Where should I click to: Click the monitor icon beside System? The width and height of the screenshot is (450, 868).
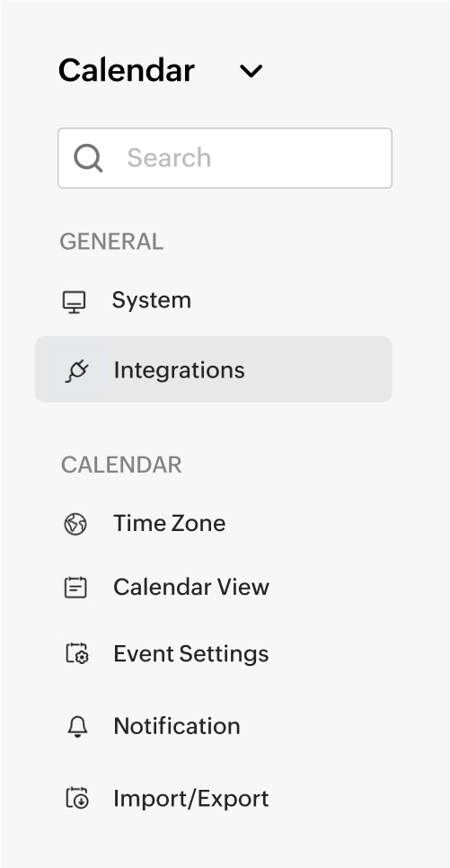click(x=74, y=302)
